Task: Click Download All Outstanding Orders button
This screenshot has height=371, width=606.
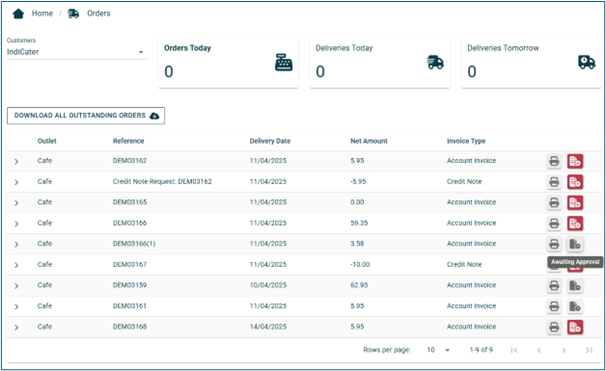Action: pos(86,116)
